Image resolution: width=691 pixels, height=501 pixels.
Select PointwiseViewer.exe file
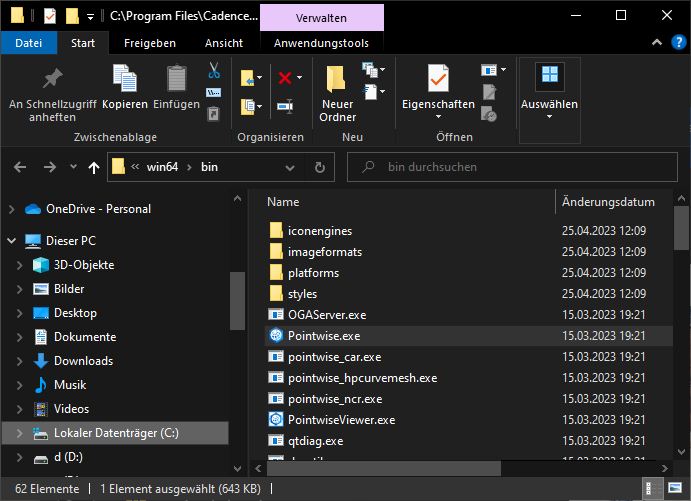tap(469, 420)
